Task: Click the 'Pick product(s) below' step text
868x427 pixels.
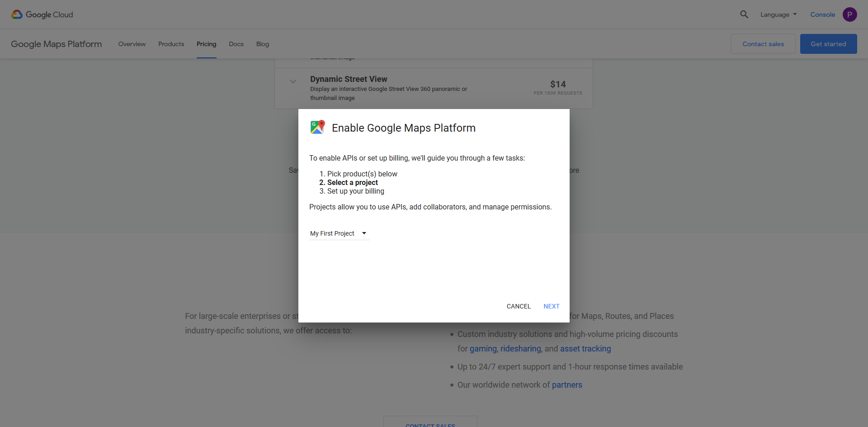Action: (x=362, y=174)
